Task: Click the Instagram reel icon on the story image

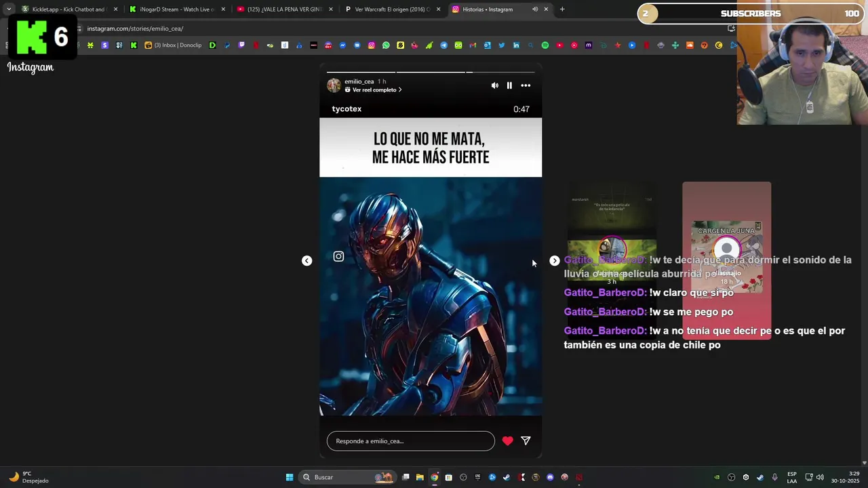Action: click(338, 256)
